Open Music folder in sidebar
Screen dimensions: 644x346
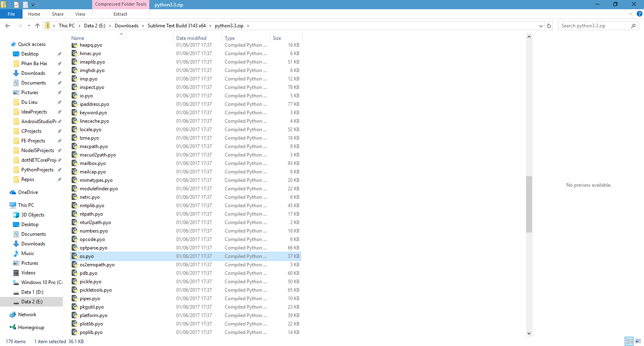(x=27, y=253)
